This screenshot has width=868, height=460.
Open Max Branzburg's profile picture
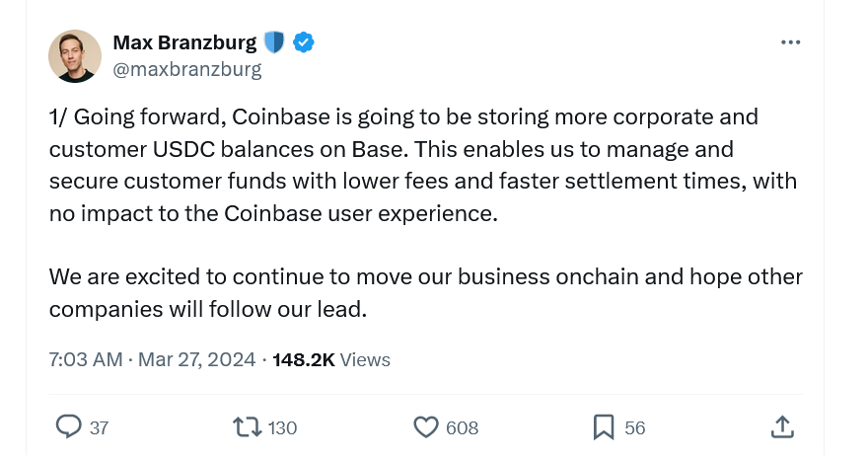point(75,56)
